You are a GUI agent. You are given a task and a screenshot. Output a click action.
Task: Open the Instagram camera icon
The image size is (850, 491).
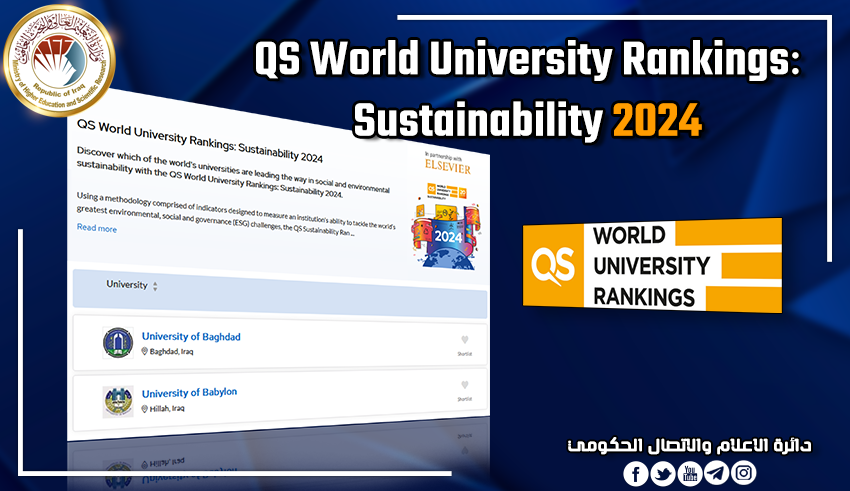click(743, 473)
